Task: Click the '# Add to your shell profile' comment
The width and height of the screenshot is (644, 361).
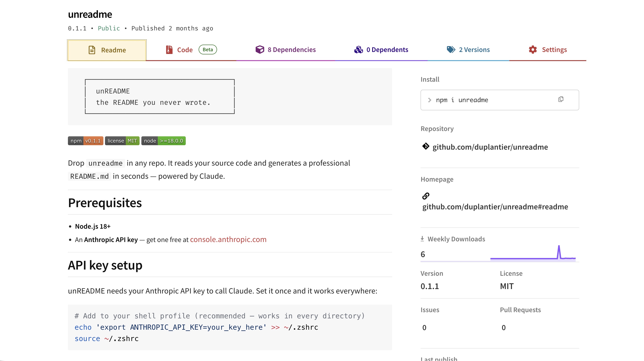Action: point(220,316)
